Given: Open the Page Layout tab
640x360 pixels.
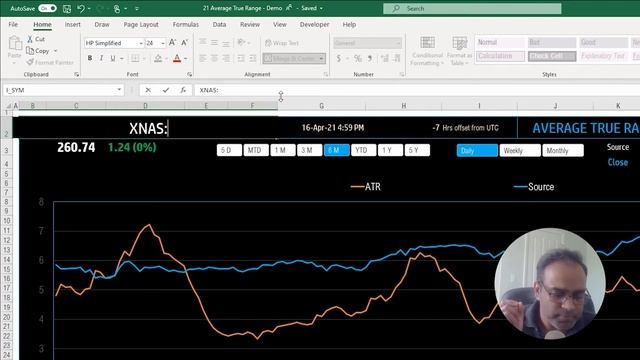Looking at the screenshot, I should coord(141,24).
